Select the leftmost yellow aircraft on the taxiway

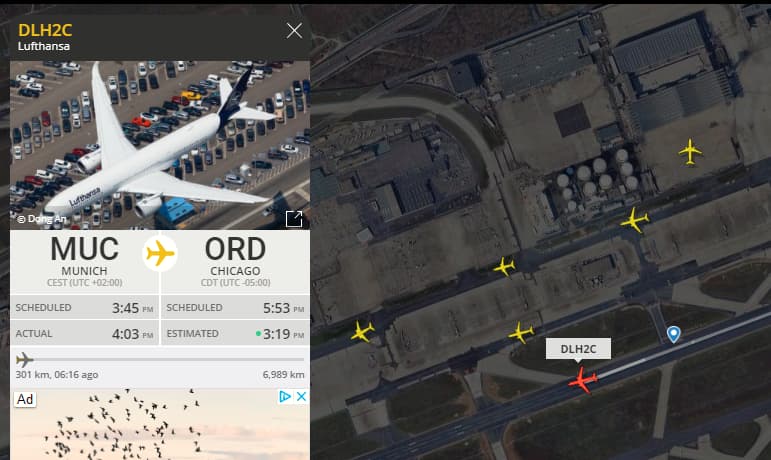363,331
